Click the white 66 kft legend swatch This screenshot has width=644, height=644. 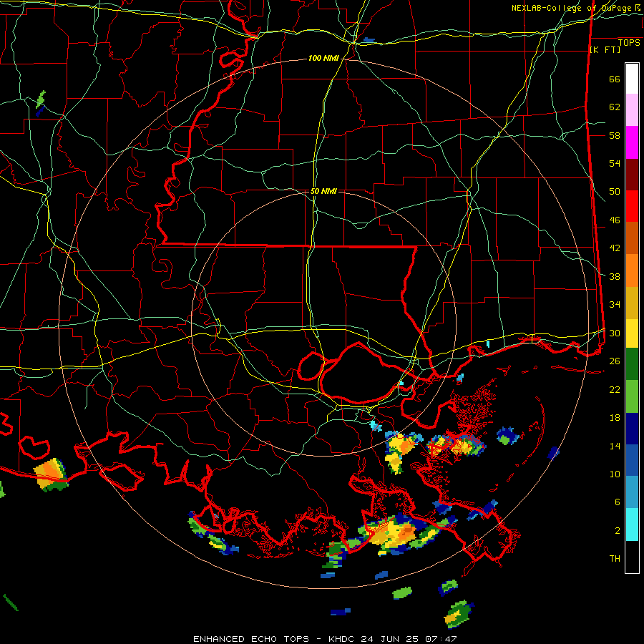point(632,79)
